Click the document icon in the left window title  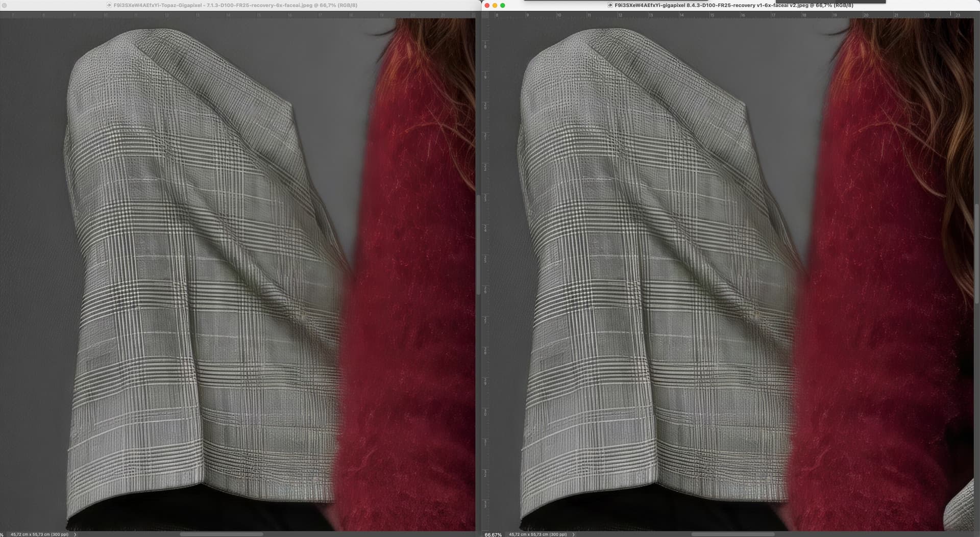tap(109, 5)
